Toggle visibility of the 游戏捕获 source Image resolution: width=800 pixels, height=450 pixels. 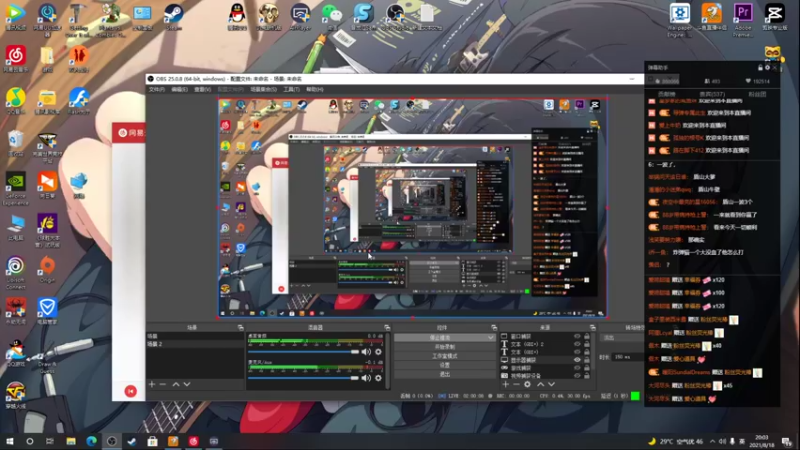[x=577, y=367]
